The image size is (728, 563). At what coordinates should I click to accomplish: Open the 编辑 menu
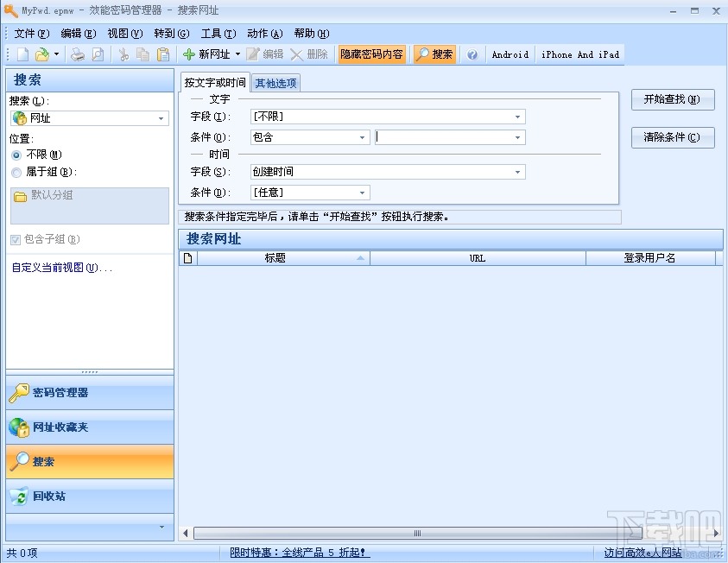78,34
